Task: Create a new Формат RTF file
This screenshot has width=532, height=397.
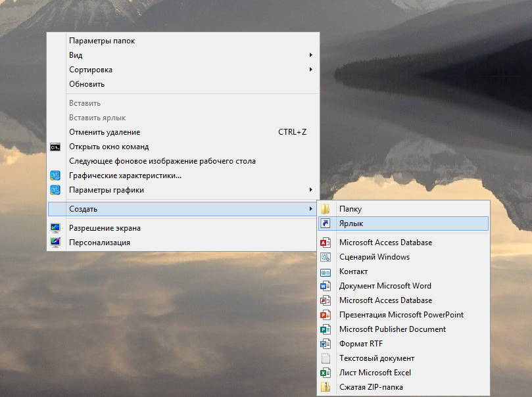Action: 403,344
